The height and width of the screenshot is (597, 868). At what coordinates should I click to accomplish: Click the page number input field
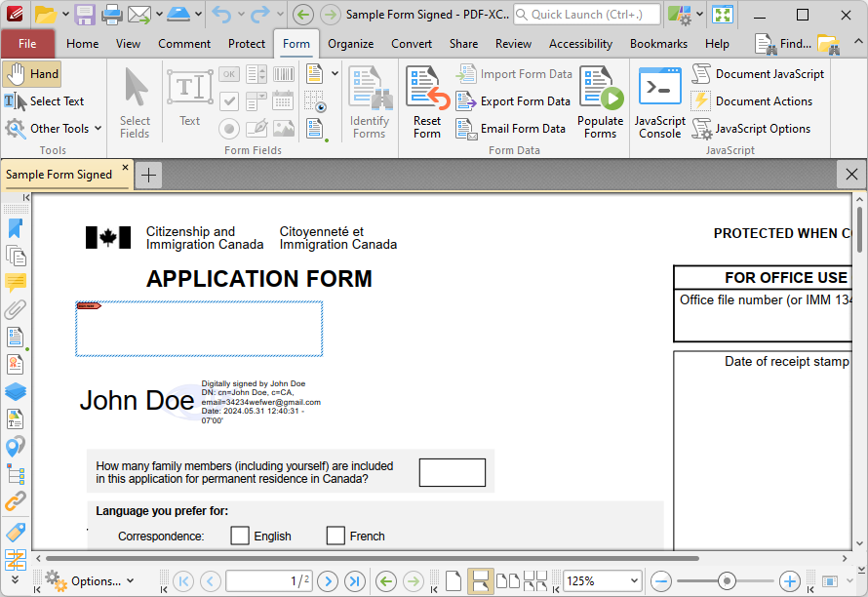coord(268,580)
